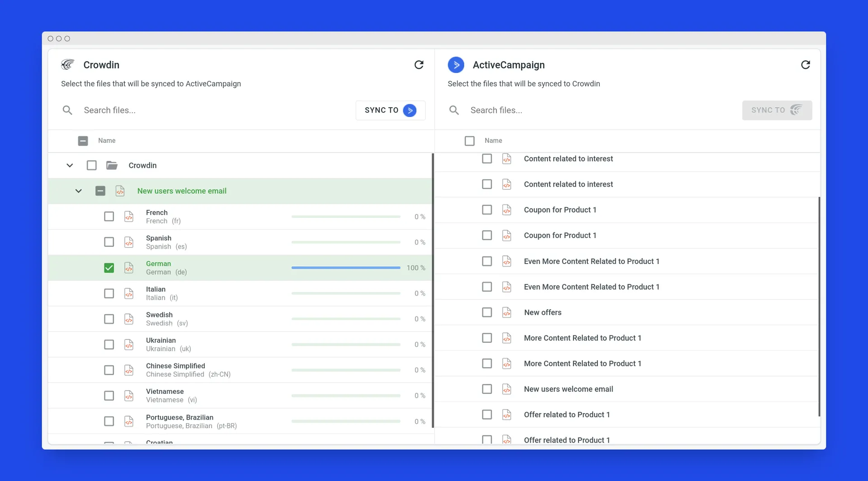The image size is (868, 481).
Task: Click the French 0% progress bar
Action: (346, 217)
